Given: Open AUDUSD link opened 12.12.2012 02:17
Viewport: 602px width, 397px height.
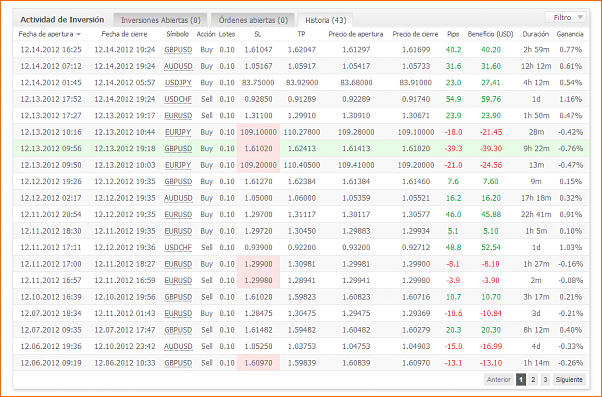Looking at the screenshot, I should point(178,198).
